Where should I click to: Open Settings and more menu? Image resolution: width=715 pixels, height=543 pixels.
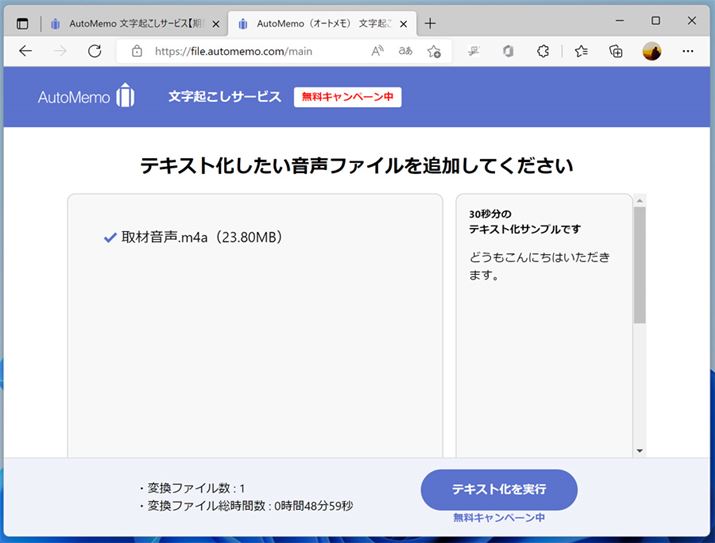point(688,51)
